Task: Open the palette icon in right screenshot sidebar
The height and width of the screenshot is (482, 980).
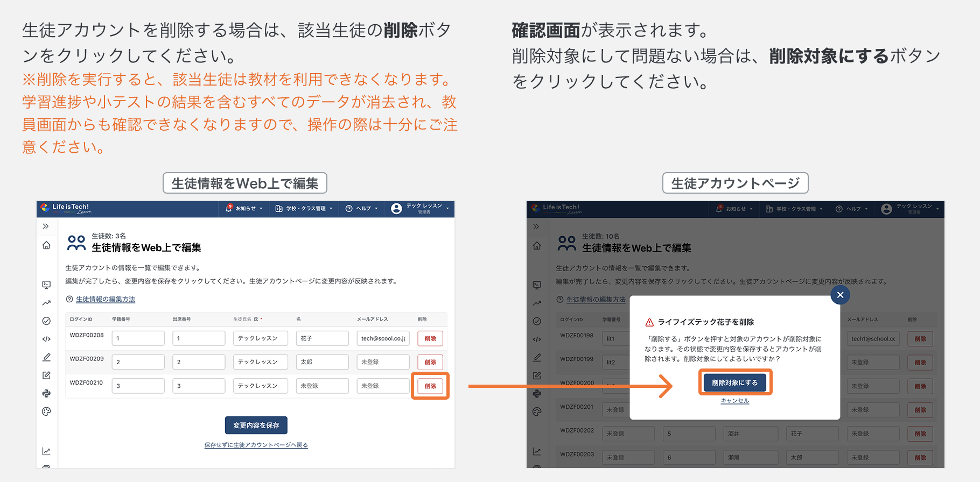Action: pos(537,412)
